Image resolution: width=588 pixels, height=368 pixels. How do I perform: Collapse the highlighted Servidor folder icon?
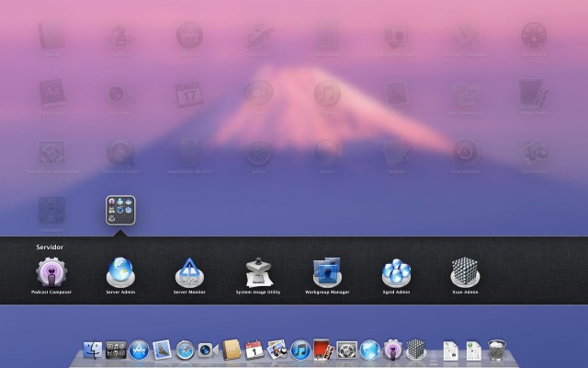tap(120, 211)
